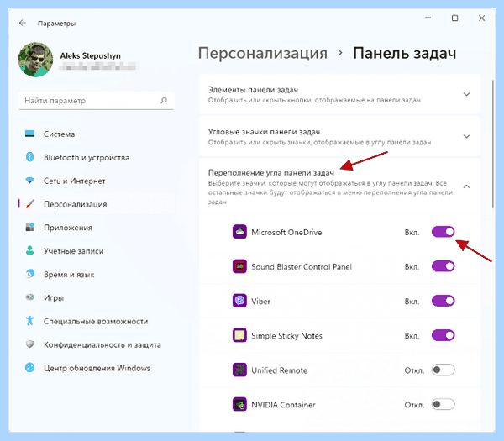The image size is (504, 441).
Task: Click the Unified Remote app icon
Action: 239,370
